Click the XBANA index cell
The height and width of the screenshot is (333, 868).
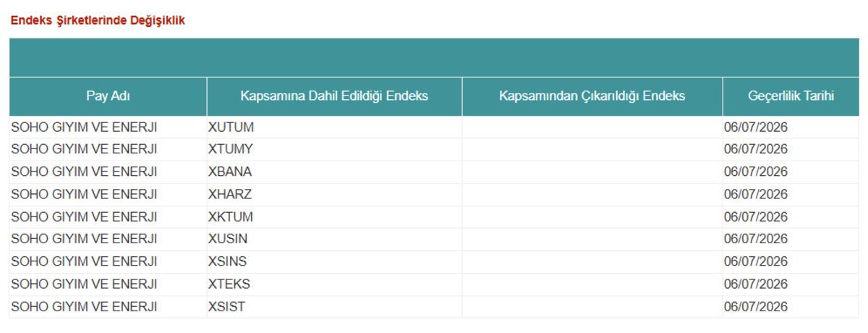(334, 172)
